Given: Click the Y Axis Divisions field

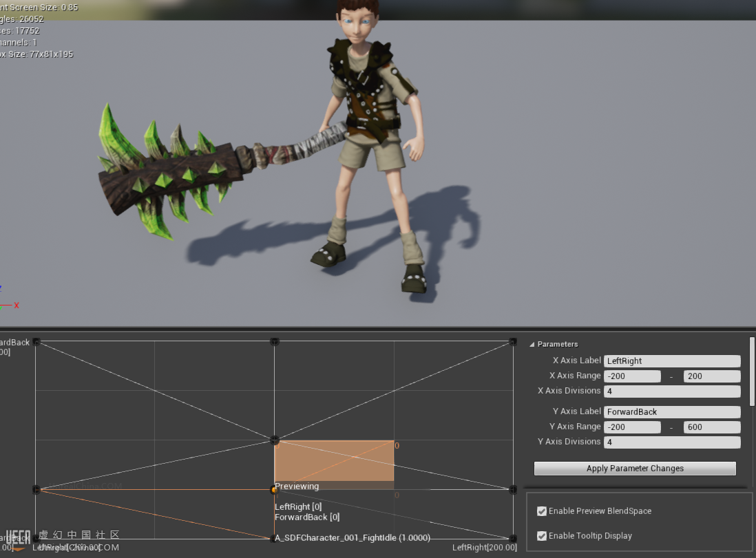Looking at the screenshot, I should [671, 442].
